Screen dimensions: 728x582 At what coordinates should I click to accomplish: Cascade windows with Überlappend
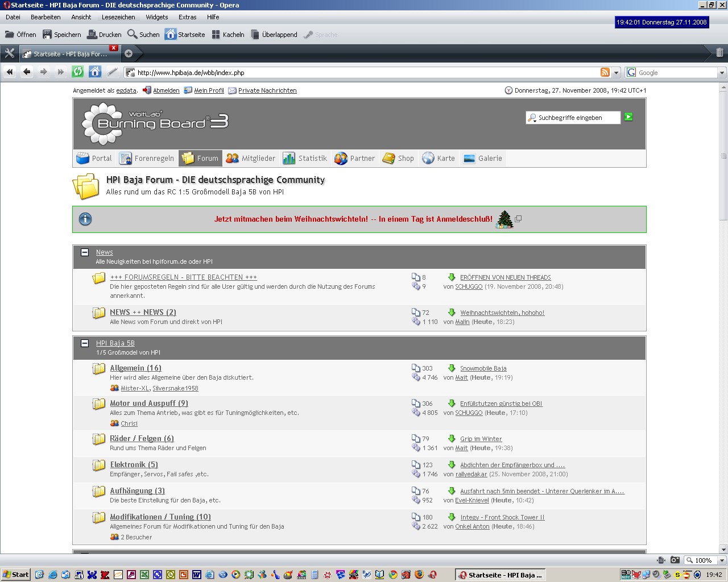(x=274, y=35)
